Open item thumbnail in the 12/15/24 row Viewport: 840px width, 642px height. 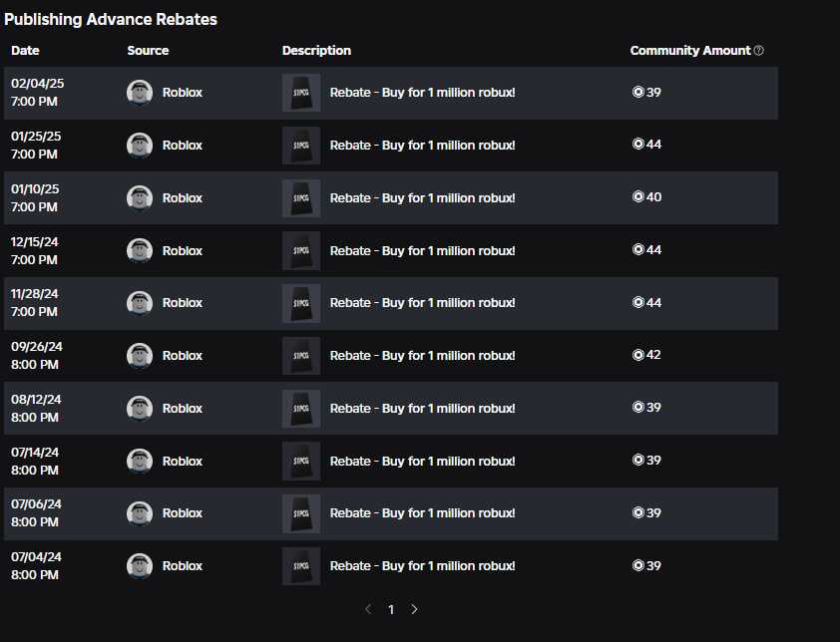pyautogui.click(x=301, y=250)
